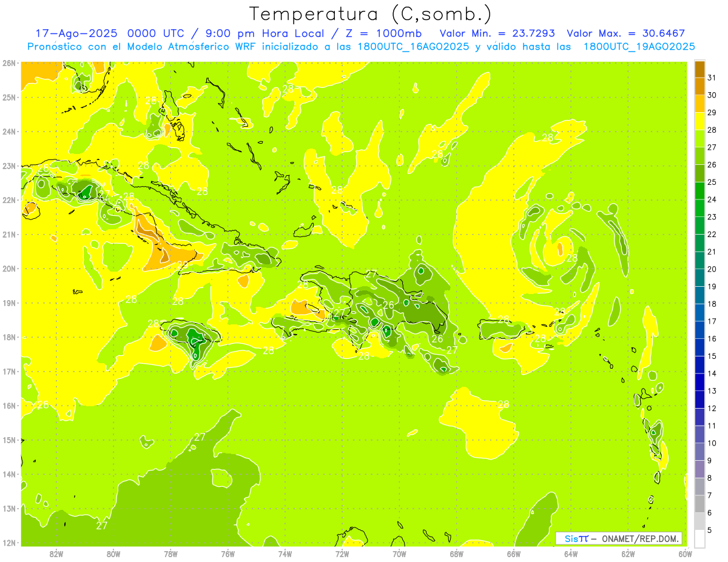This screenshot has height=562, width=728.
Task: Click the '1800UTC_19AGO2025' valid-until time
Action: click(x=639, y=47)
